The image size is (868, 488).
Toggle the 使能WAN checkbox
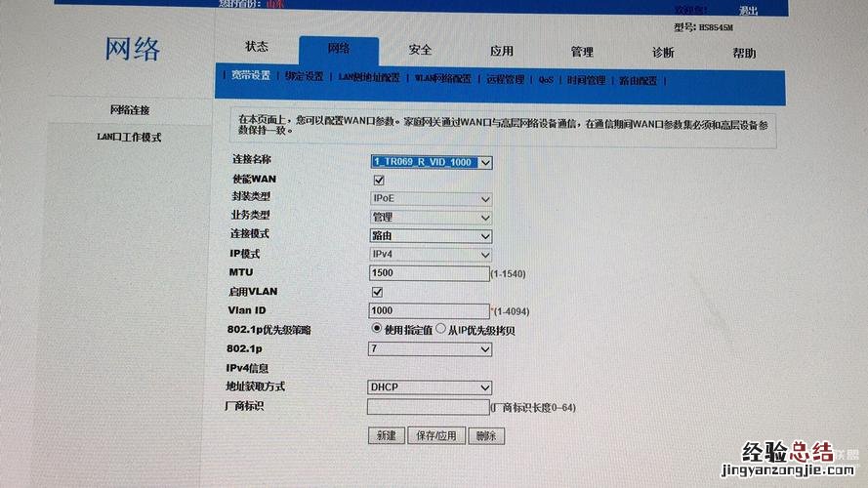(379, 180)
